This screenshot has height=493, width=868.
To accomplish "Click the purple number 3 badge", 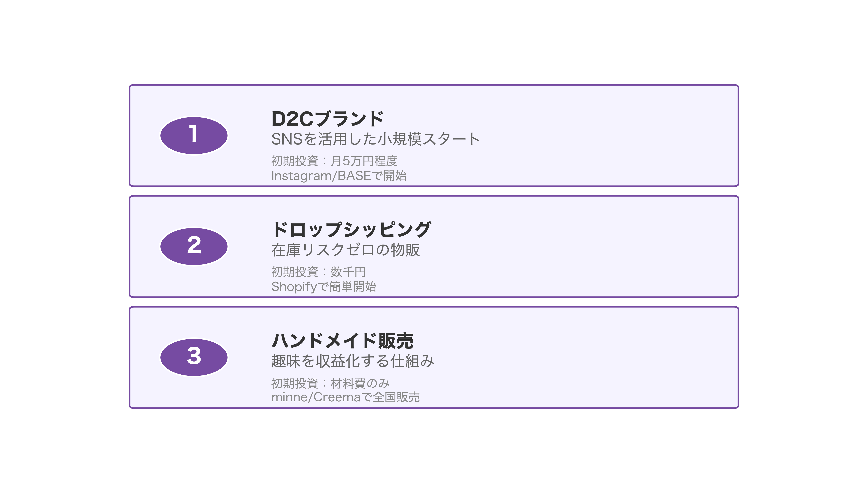I will 194,357.
